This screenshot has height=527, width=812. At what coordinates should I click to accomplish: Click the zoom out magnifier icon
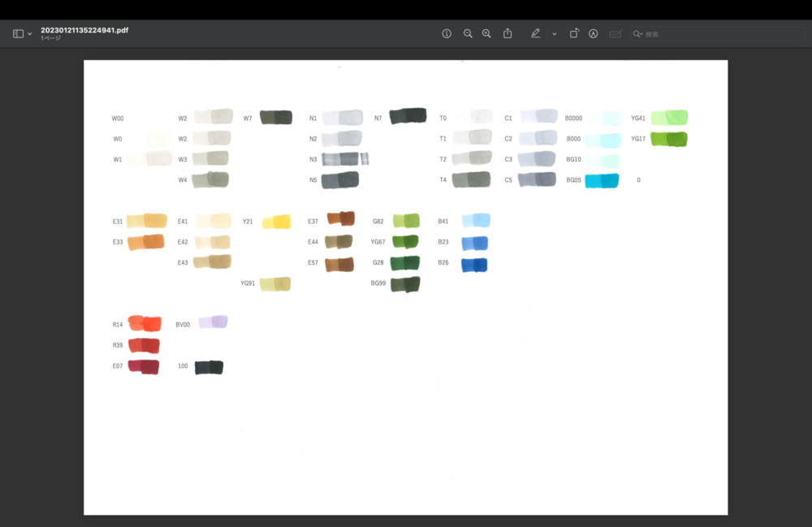(x=468, y=33)
